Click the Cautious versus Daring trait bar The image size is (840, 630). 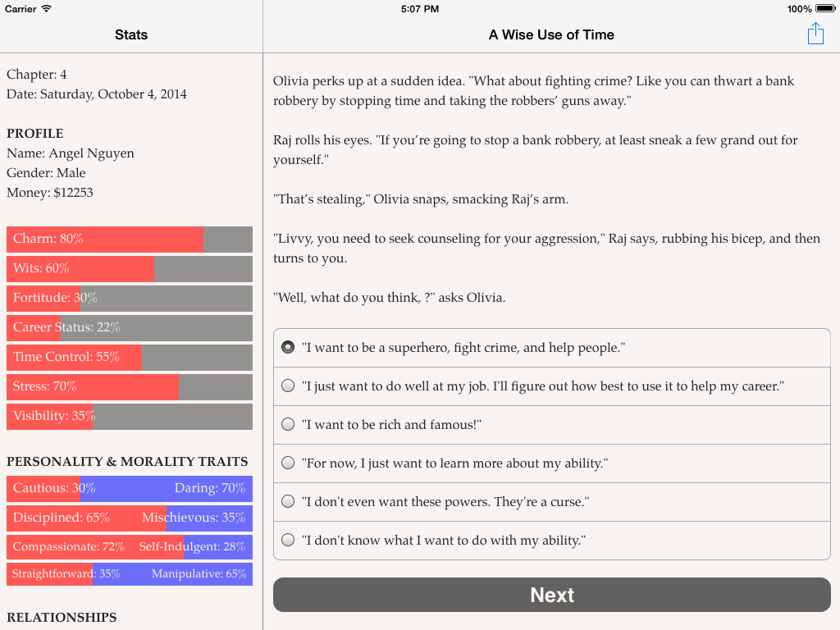130,489
